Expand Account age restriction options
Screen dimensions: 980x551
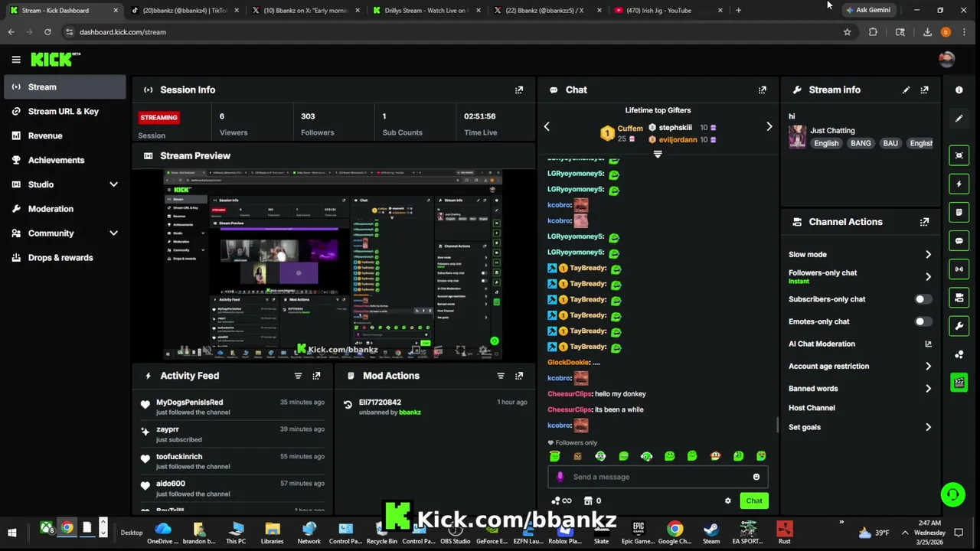click(x=928, y=366)
